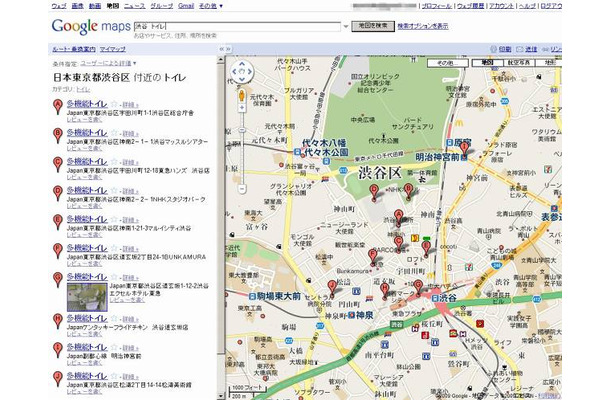610x400 pixels.
Task: Star result A 多機能トイレ
Action: (x=114, y=104)
